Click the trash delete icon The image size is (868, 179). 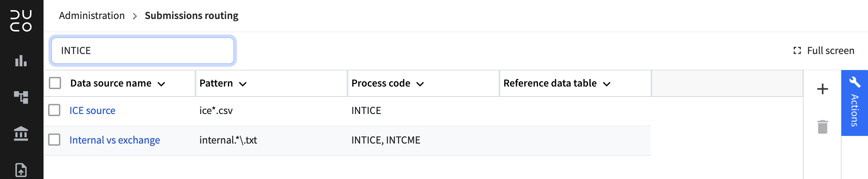(822, 127)
